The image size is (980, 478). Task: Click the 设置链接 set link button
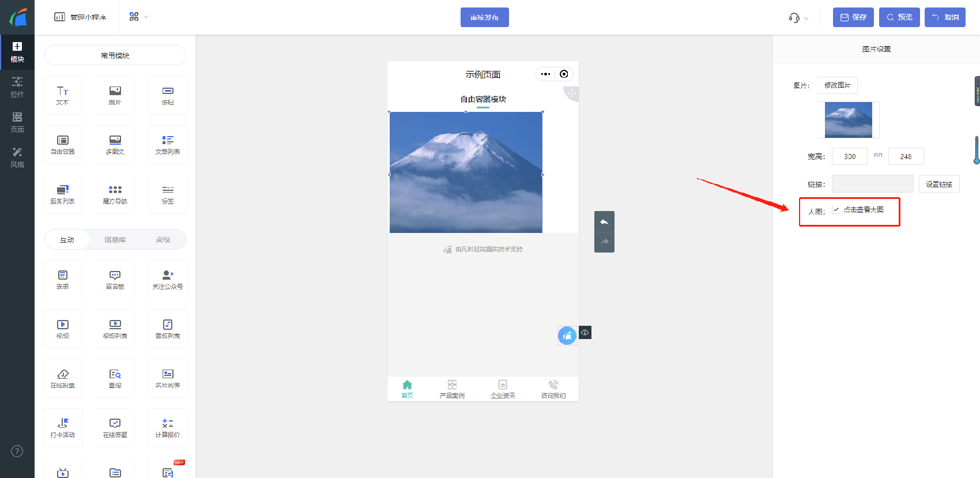coord(939,184)
